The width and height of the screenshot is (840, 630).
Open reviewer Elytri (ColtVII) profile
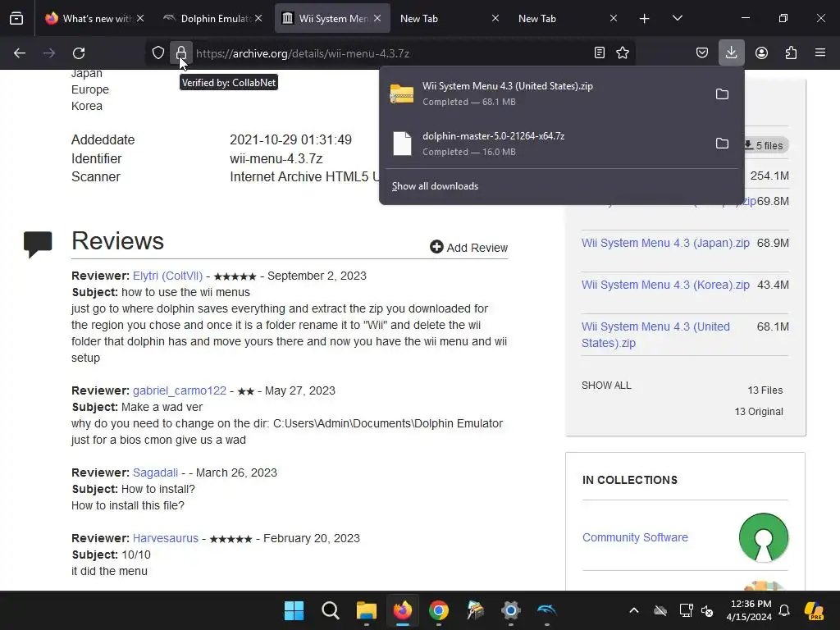[167, 276]
